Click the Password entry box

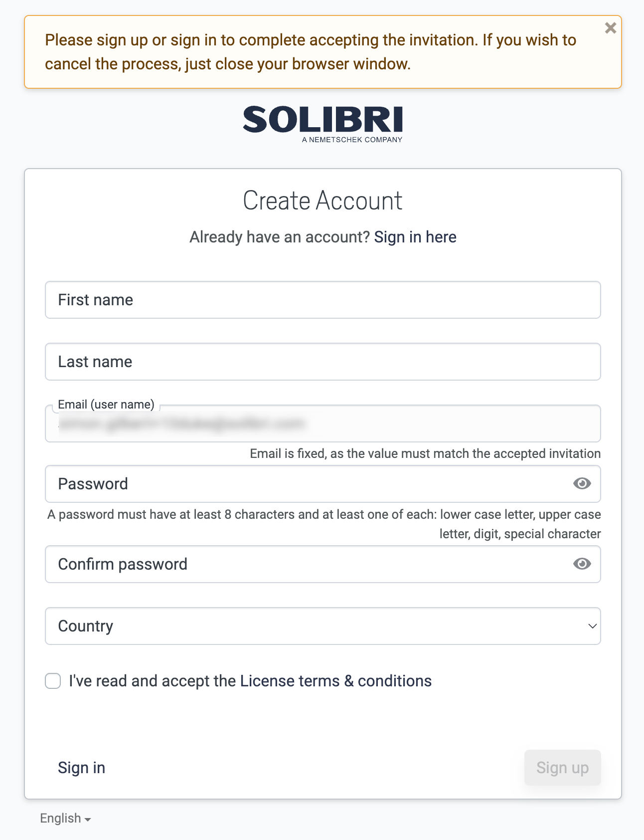299,483
